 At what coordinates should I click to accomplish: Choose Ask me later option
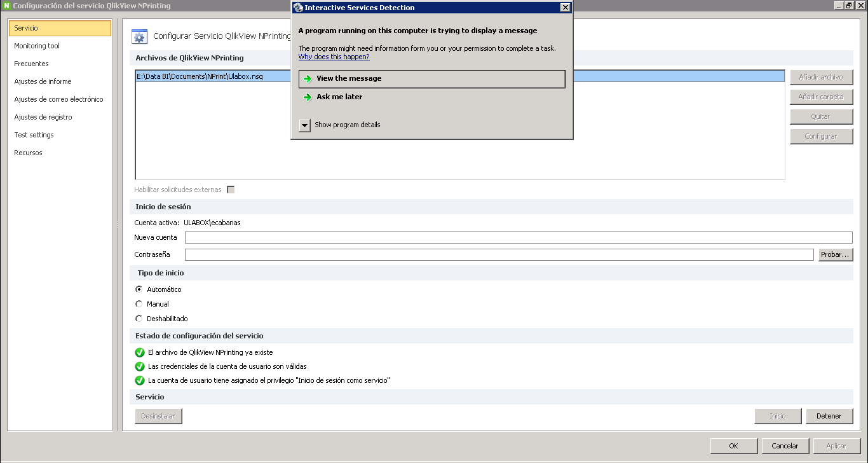pyautogui.click(x=431, y=97)
